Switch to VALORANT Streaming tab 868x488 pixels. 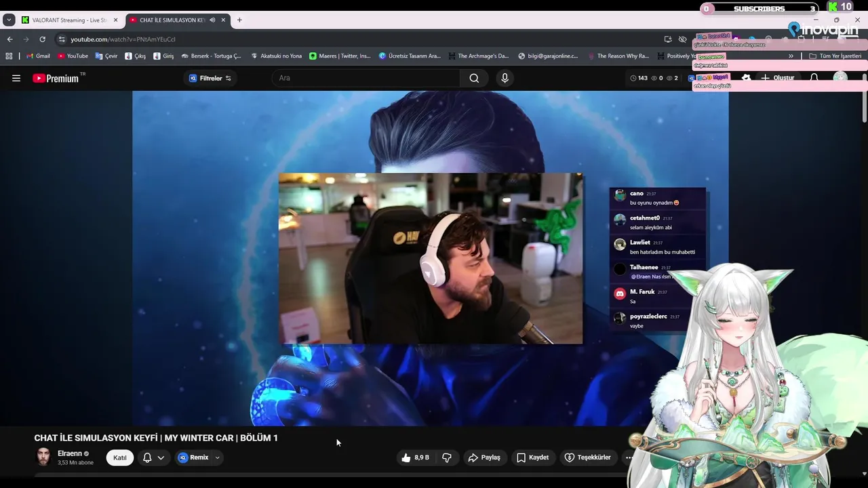69,20
